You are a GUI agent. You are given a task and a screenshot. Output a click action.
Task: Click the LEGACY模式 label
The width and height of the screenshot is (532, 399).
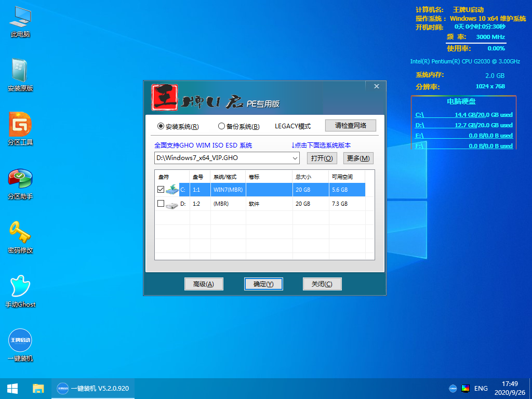[x=292, y=126]
